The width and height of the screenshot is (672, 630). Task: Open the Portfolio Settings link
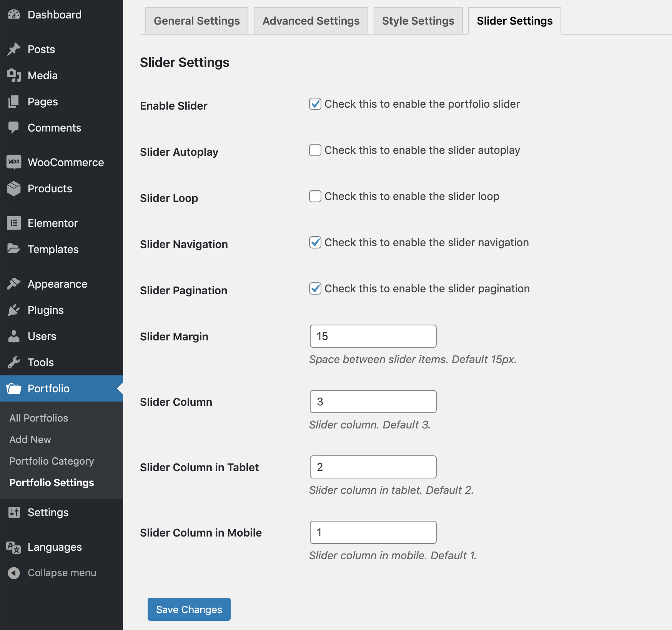pos(52,483)
